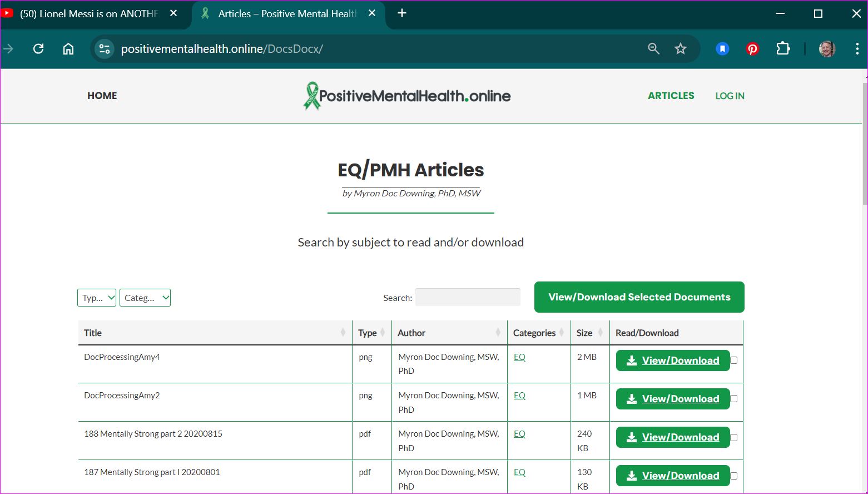Open the Chrome three-dot menu
The image size is (868, 494).
[857, 49]
